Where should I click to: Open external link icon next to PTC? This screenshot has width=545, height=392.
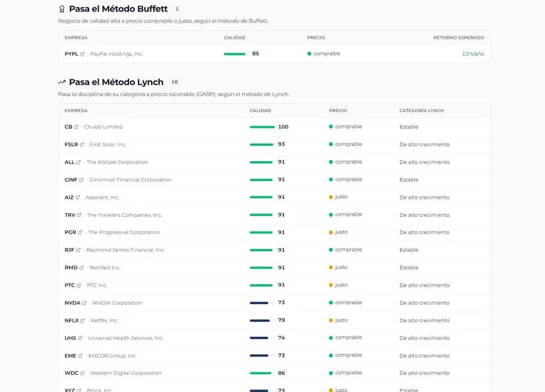tap(79, 285)
